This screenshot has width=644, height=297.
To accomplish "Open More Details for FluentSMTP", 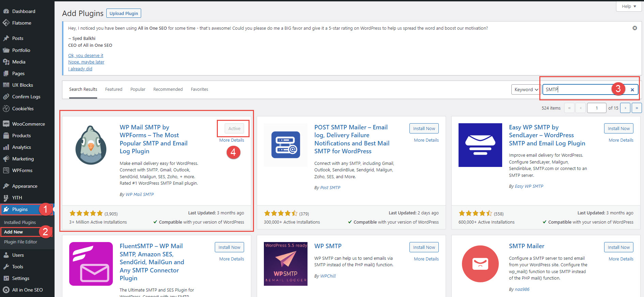I will click(231, 259).
